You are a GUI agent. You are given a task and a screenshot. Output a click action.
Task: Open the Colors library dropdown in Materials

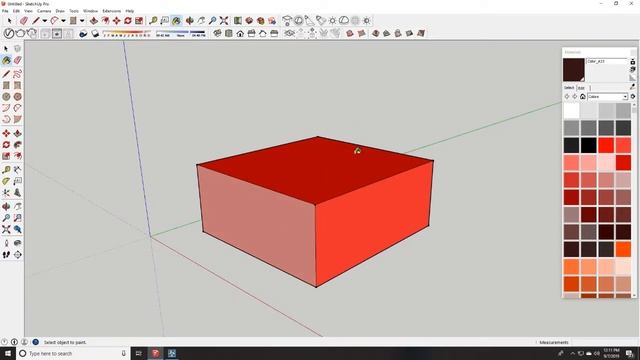pos(607,97)
